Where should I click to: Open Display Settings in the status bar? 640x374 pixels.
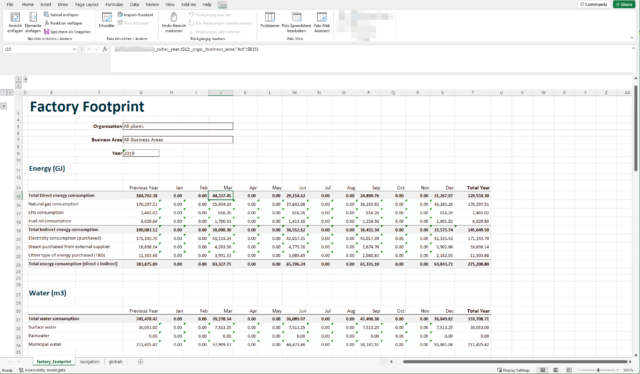(x=513, y=370)
